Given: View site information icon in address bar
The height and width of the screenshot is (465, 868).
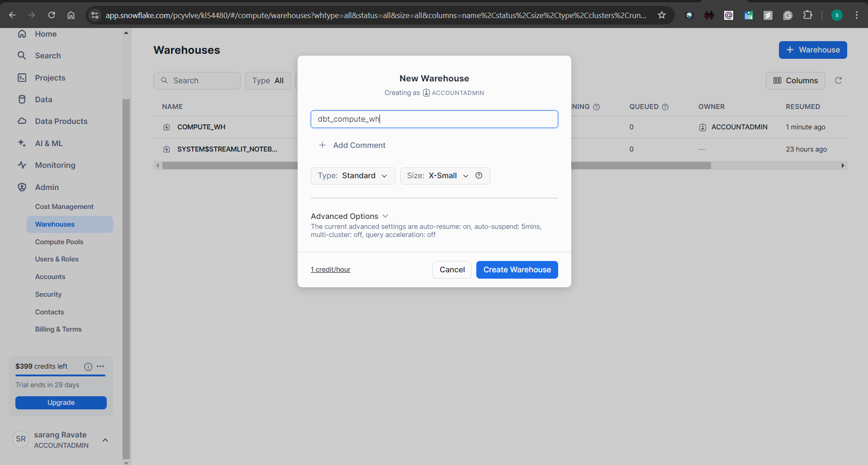Looking at the screenshot, I should (95, 15).
